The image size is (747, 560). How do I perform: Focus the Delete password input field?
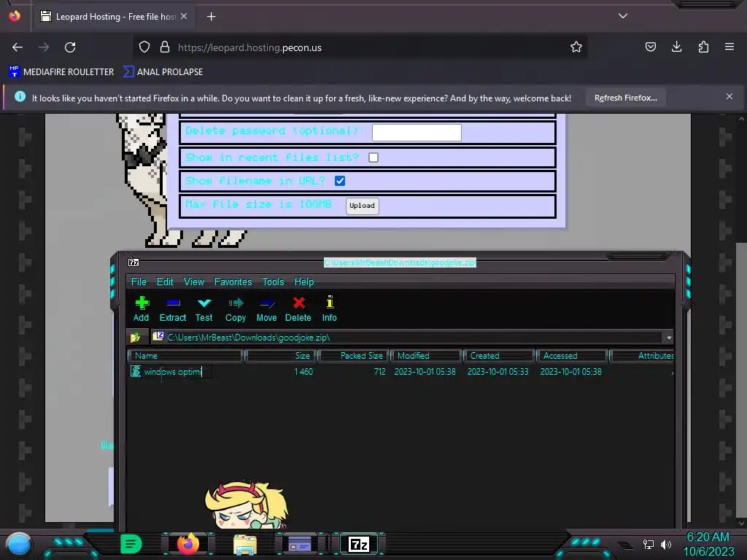[x=417, y=133]
